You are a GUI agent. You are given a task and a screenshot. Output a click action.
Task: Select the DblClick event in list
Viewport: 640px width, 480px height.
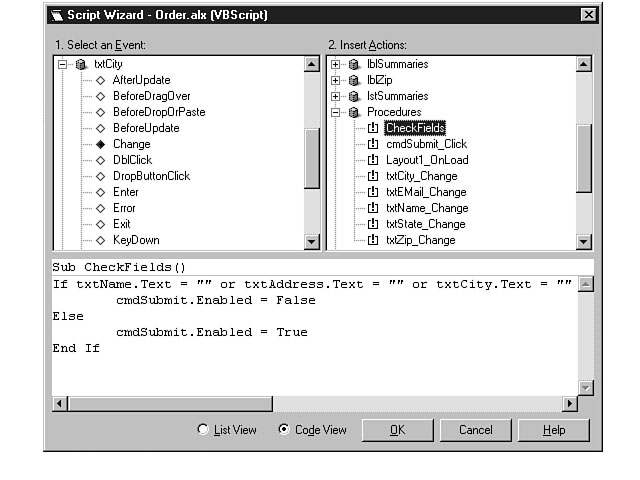(x=131, y=160)
